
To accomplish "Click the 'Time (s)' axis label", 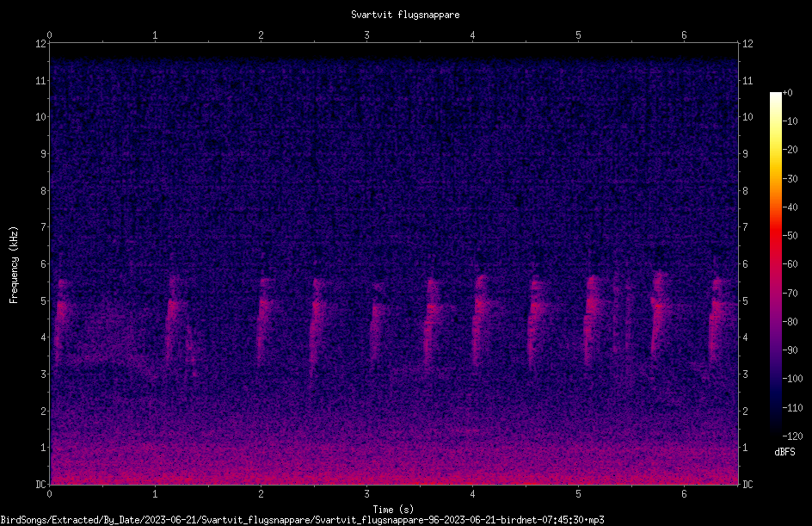I will point(393,510).
